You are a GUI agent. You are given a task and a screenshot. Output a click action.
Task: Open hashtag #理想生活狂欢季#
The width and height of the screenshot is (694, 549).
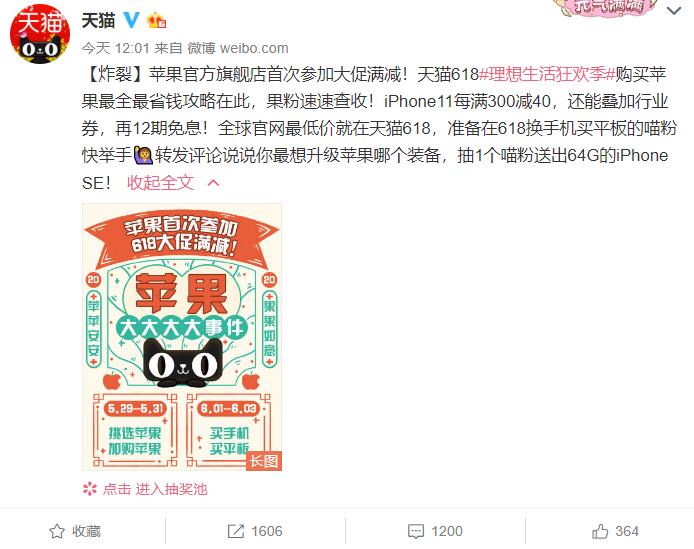point(547,74)
